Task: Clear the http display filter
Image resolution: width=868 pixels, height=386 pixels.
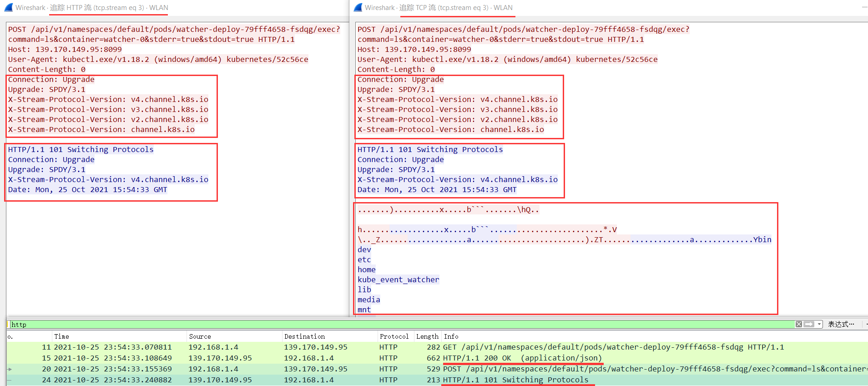Action: (x=799, y=324)
